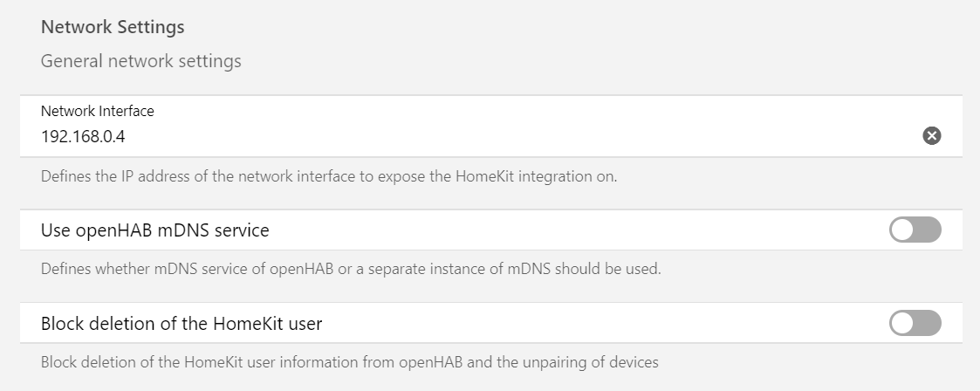Image resolution: width=980 pixels, height=391 pixels.
Task: Click the Block deletion of the HomeKit user label
Action: pos(182,324)
